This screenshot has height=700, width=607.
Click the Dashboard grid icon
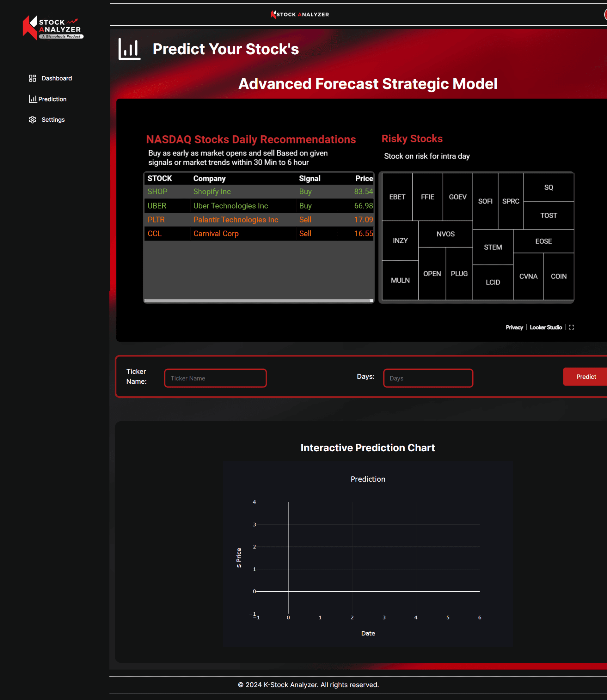(32, 78)
